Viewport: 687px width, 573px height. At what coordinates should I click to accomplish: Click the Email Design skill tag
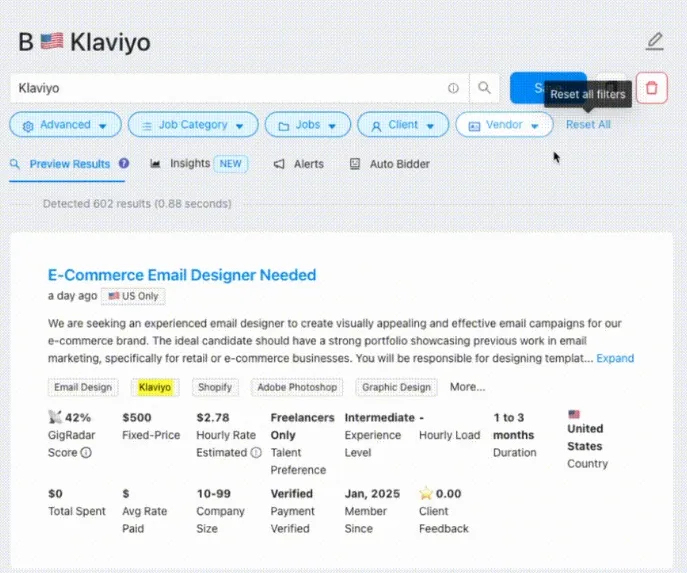click(x=83, y=387)
